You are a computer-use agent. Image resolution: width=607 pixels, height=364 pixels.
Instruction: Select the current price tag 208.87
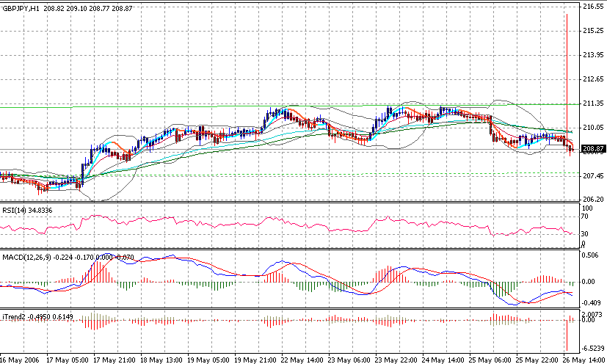click(594, 149)
